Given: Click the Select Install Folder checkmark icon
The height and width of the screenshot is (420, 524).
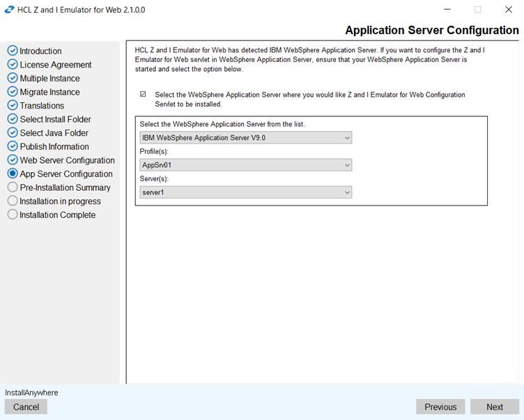Looking at the screenshot, I should [x=13, y=119].
